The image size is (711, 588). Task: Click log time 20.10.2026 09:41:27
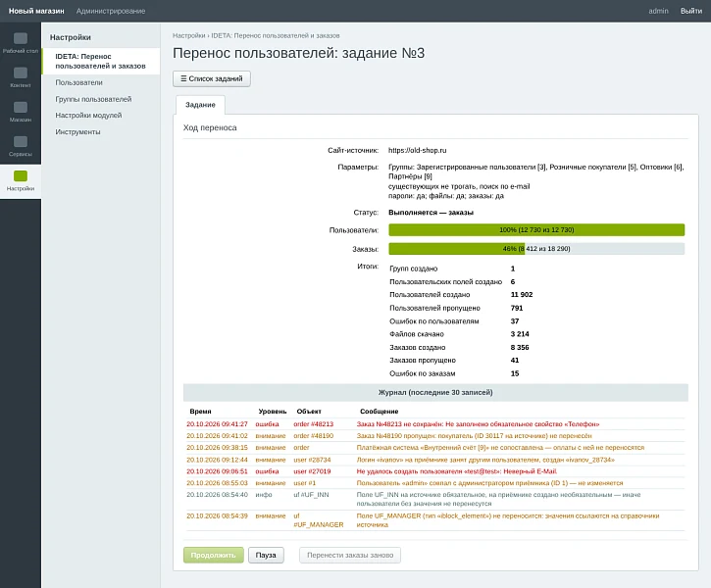(217, 424)
